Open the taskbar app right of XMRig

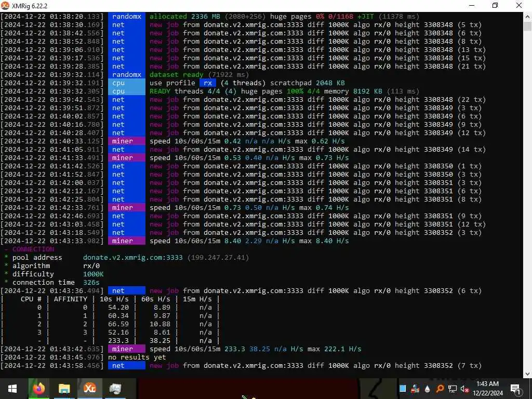point(115,389)
